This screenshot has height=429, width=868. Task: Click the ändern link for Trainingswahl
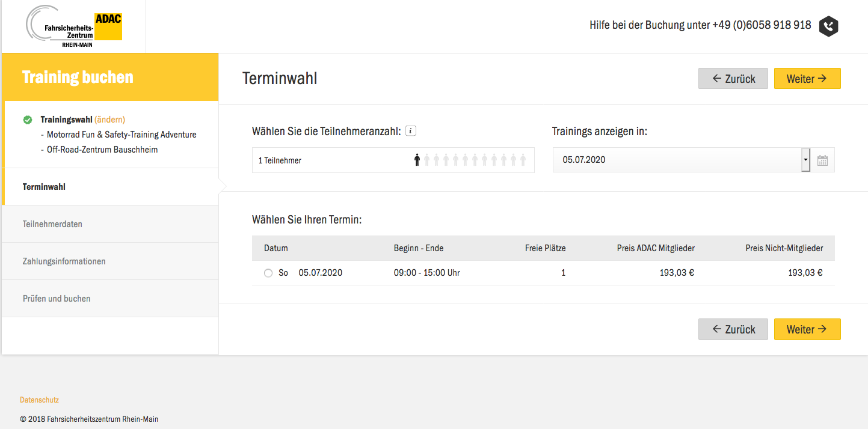click(x=109, y=120)
